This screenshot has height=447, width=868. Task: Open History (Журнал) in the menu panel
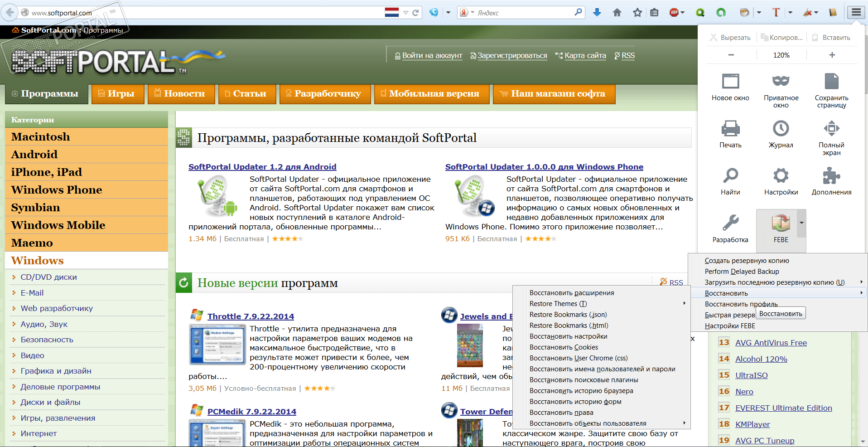point(781,135)
